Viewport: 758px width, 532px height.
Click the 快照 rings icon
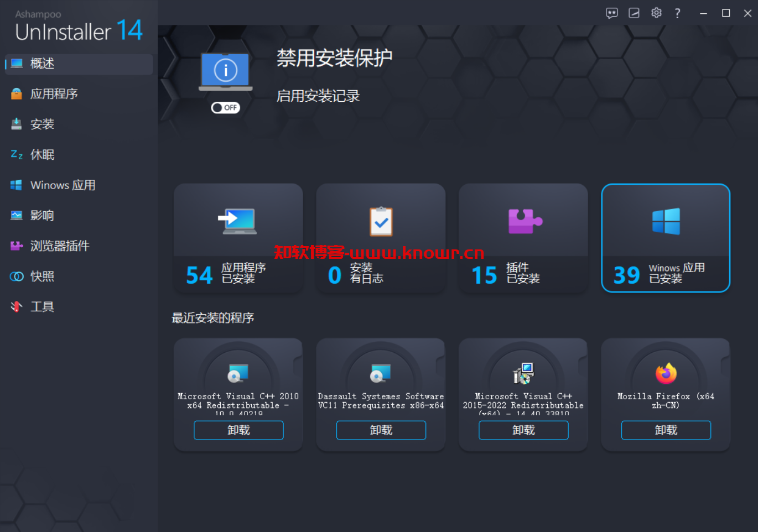[x=17, y=277]
